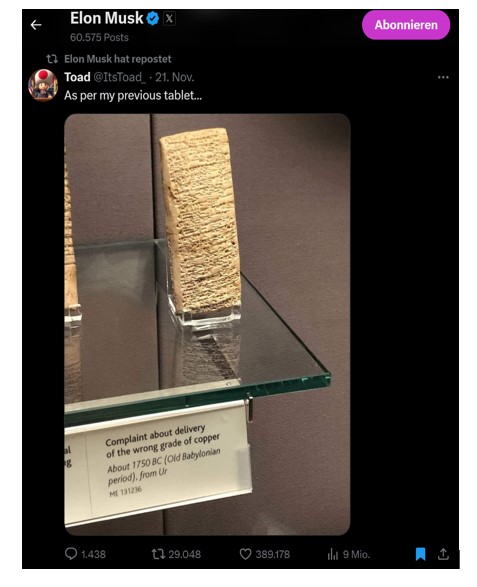
Task: Click the 'Elon Musk hat repostet' label
Action: point(118,59)
